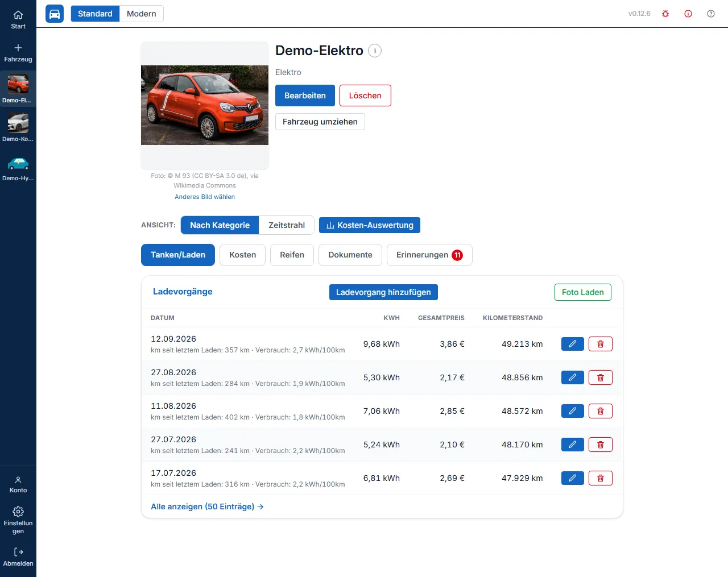728x577 pixels.
Task: Show vehicle info icon next to Demo-Elektro
Action: tap(375, 51)
